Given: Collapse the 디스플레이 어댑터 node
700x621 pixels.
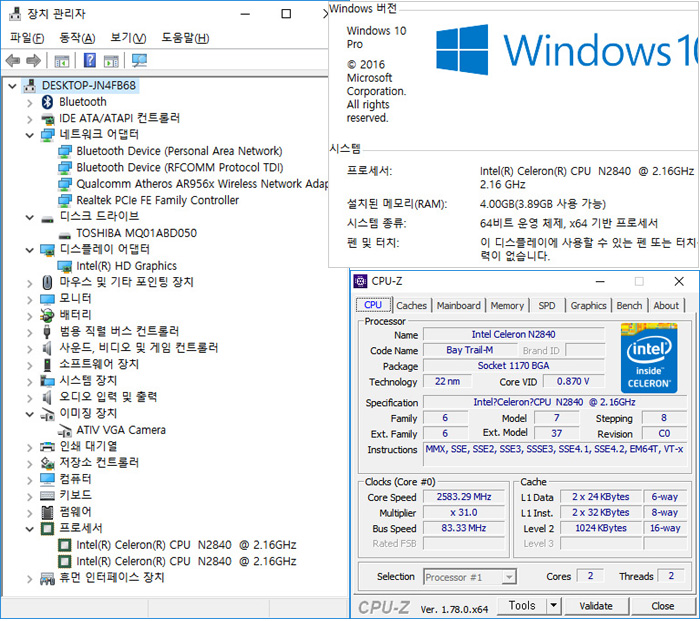Looking at the screenshot, I should point(29,250).
